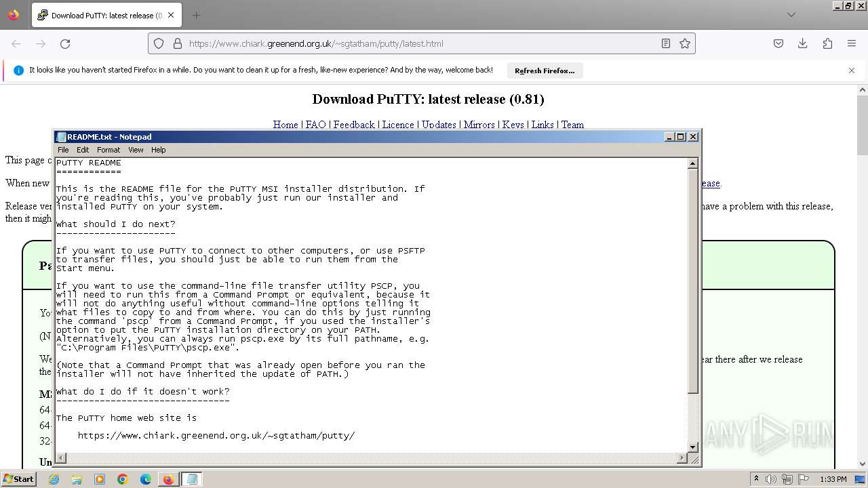Reload the current page
The height and width of the screenshot is (488, 868).
coord(65,43)
